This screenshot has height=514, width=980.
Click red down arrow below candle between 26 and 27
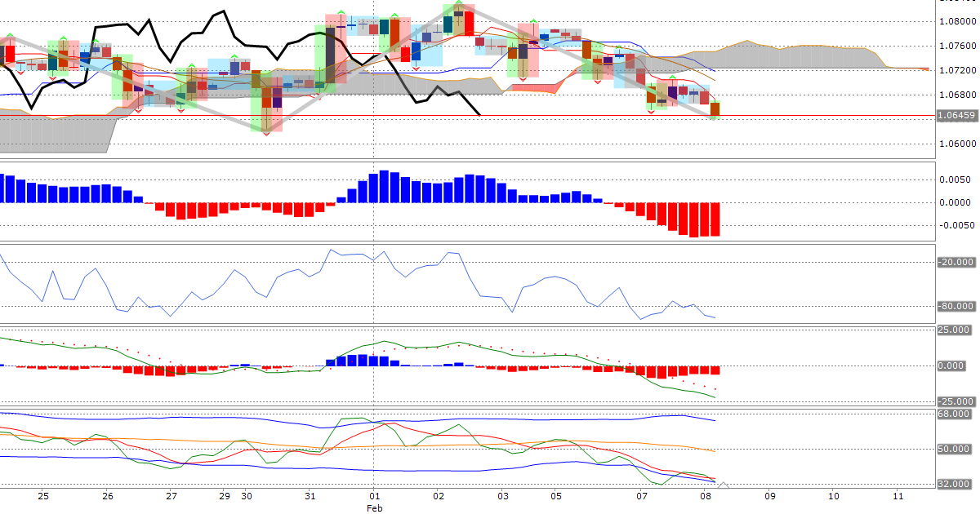[137, 109]
